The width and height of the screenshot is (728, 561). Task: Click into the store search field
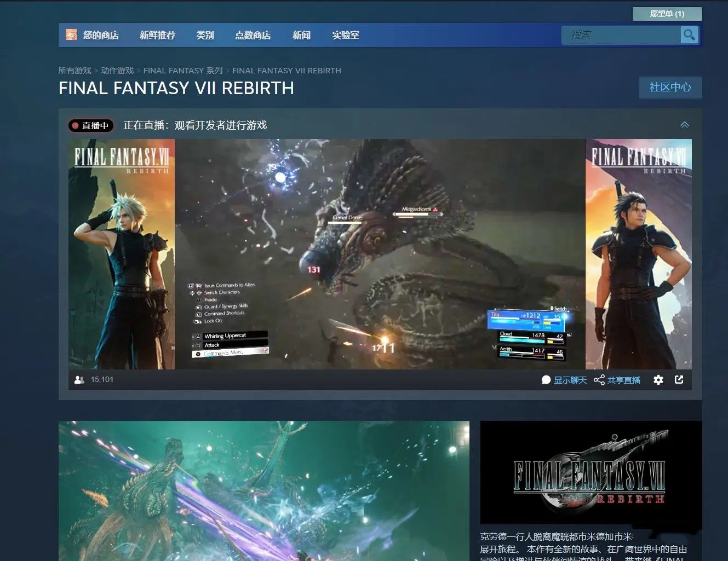pos(621,35)
